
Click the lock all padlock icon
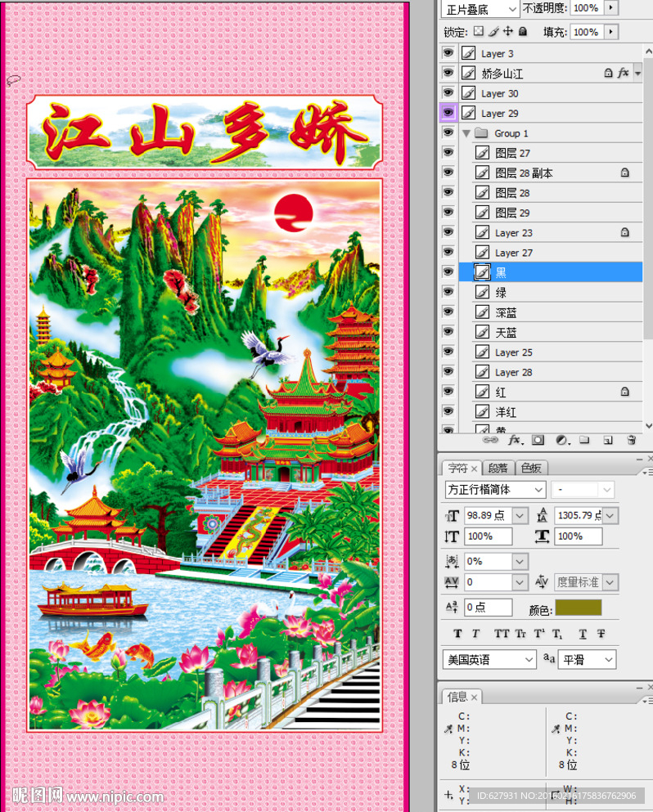[523, 31]
